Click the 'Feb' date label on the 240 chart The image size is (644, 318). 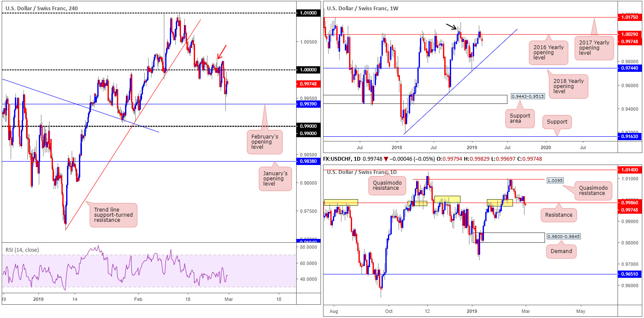pyautogui.click(x=139, y=299)
